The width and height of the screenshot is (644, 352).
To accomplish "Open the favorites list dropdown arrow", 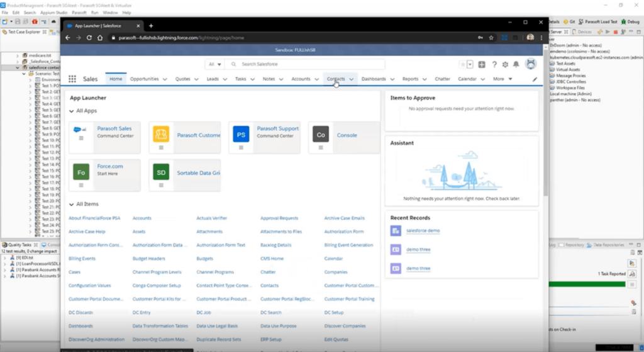I will tap(470, 65).
